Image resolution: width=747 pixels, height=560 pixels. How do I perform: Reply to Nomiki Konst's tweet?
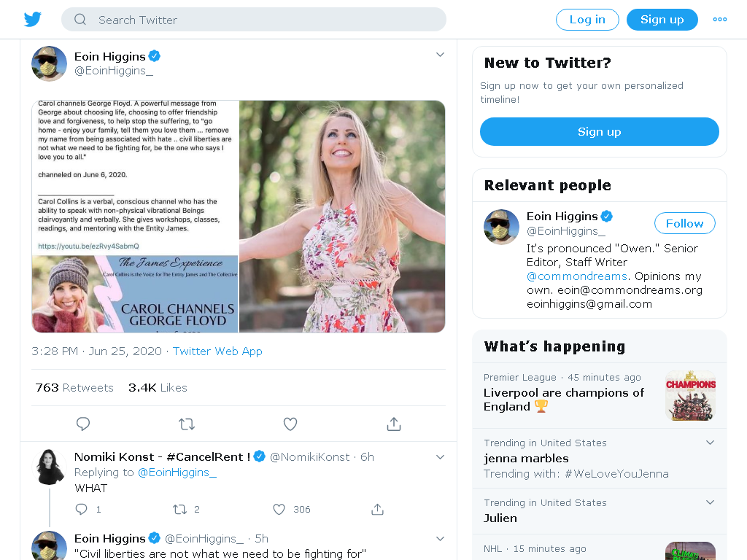pos(82,510)
